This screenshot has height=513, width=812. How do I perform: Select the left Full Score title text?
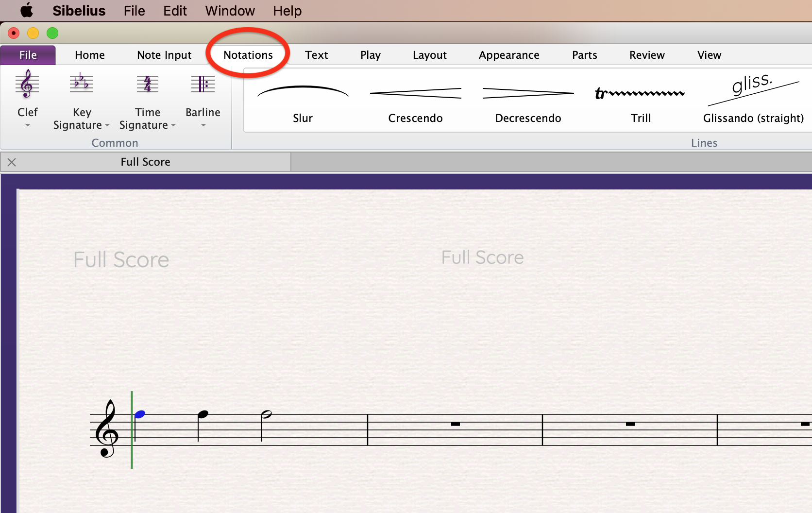pos(121,259)
